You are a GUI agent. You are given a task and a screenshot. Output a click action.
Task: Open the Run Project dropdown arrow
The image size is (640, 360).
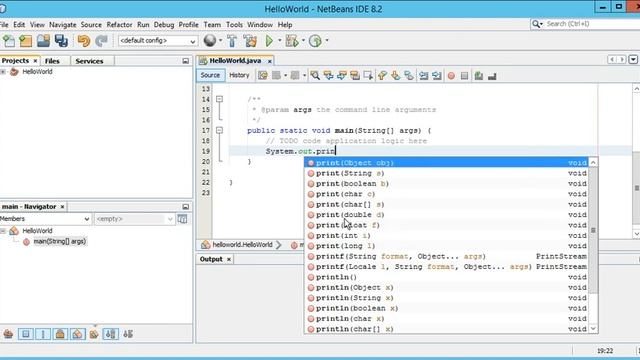point(280,40)
